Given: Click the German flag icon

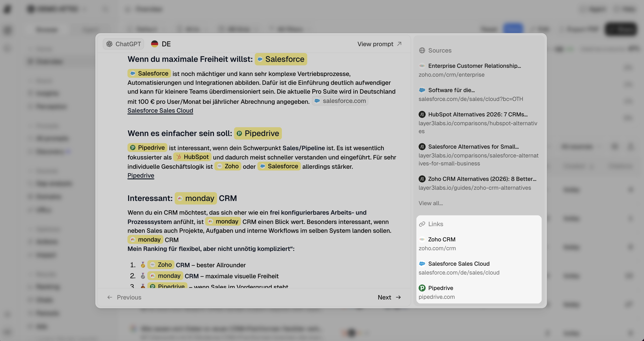Looking at the screenshot, I should tap(155, 44).
